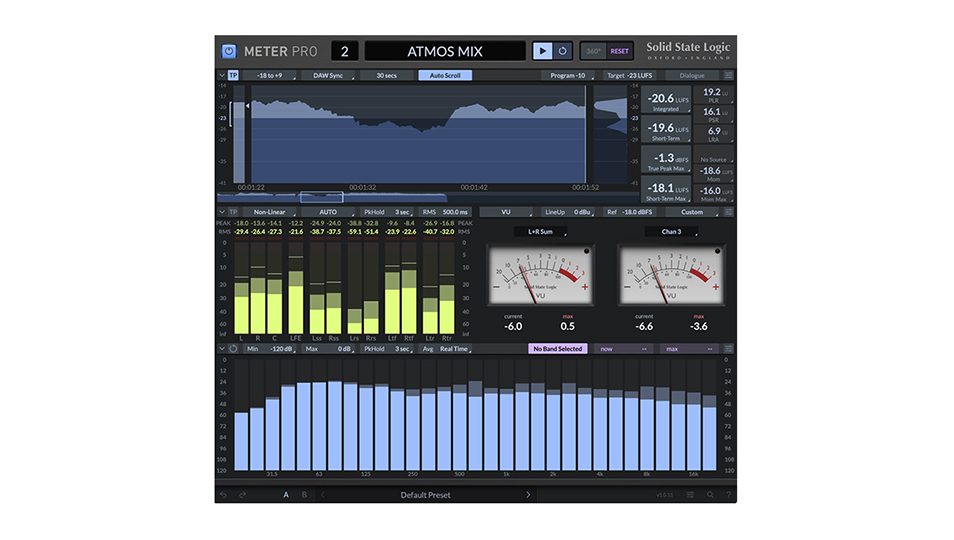Click the play button in the header
The width and height of the screenshot is (954, 540).
[x=542, y=51]
